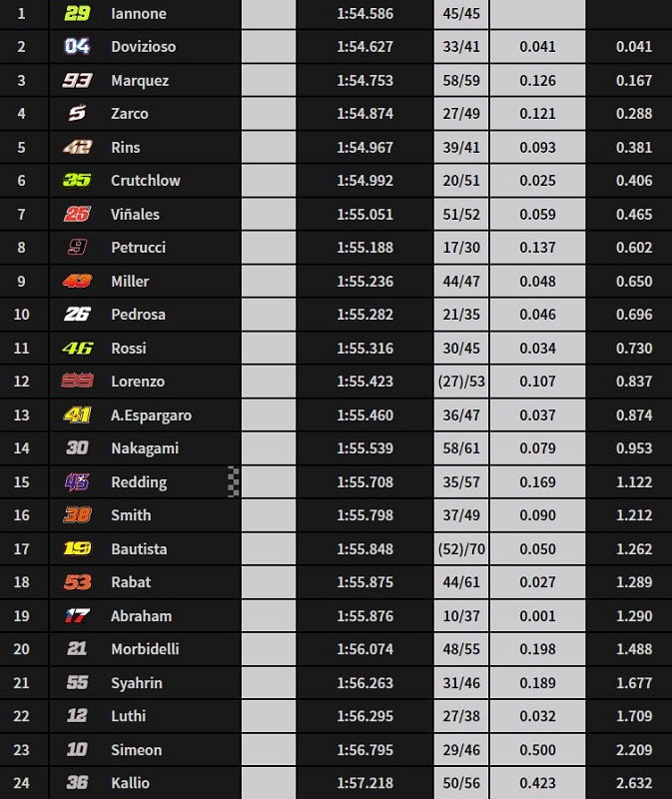Image resolution: width=672 pixels, height=799 pixels.
Task: Click Crutchlow's green number 35 badge
Action: point(76,181)
